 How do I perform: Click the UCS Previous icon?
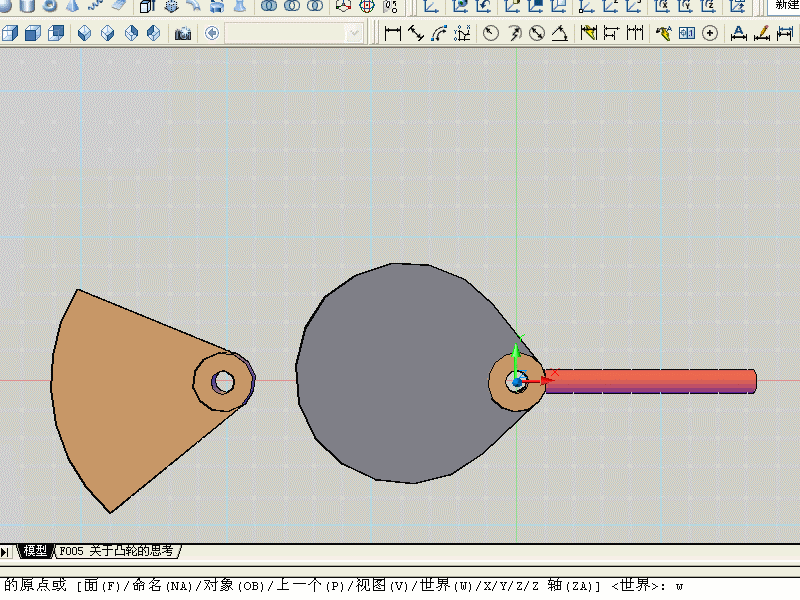483,6
